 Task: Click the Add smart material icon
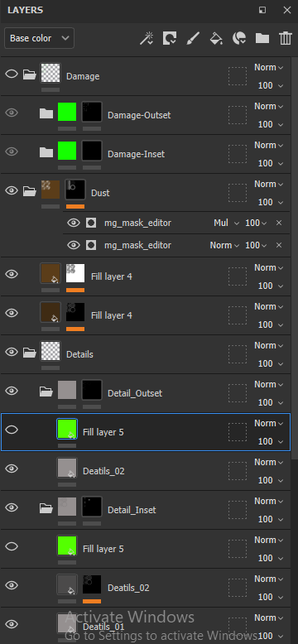pos(239,38)
